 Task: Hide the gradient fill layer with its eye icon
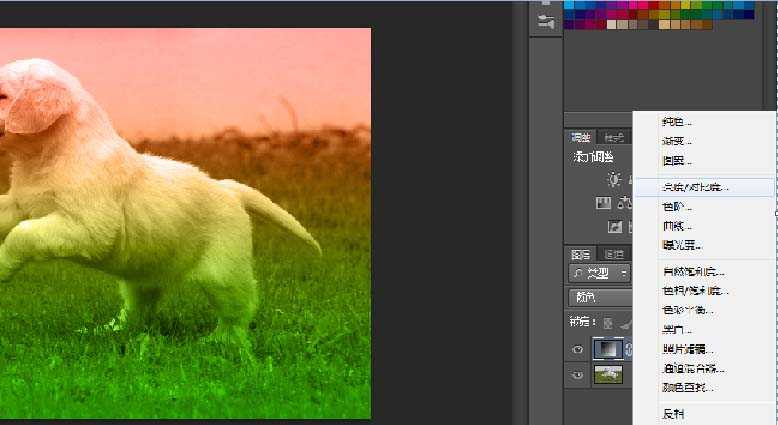click(577, 350)
